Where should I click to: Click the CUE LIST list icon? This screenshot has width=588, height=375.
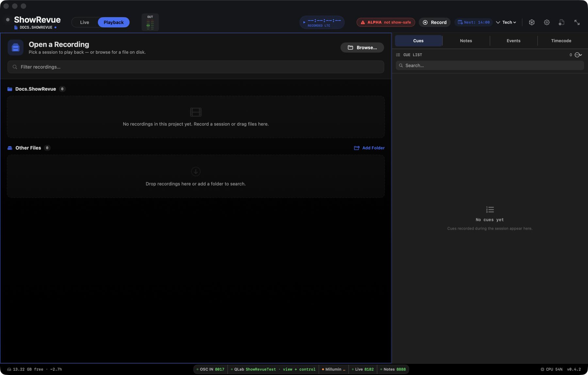click(x=398, y=55)
